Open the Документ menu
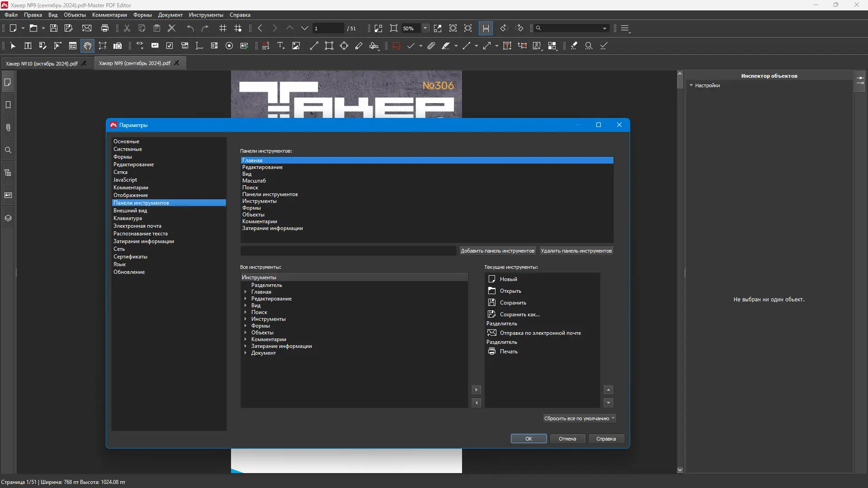868x488 pixels. point(170,15)
